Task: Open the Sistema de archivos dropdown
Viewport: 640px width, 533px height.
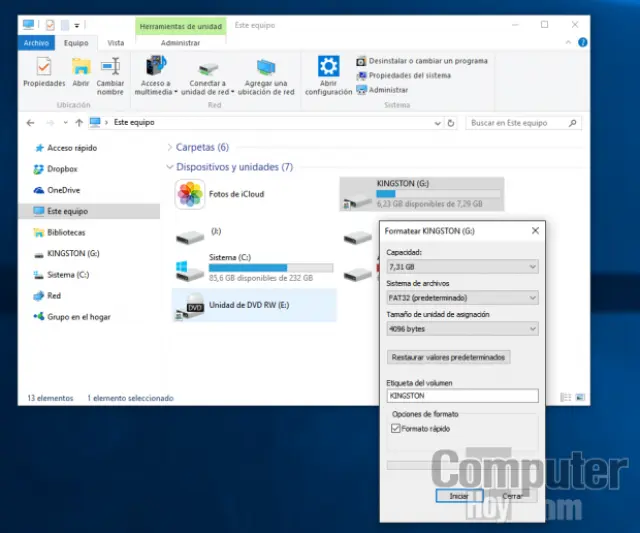Action: click(462, 297)
